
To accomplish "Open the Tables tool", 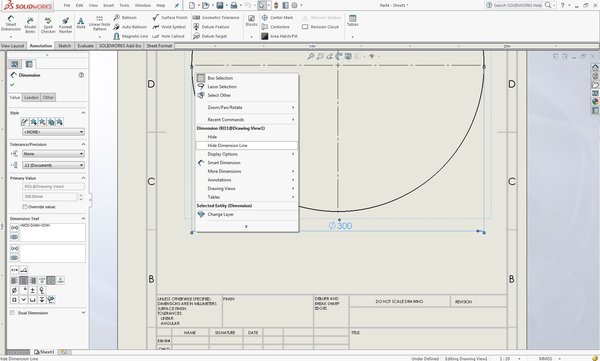I will (352, 21).
